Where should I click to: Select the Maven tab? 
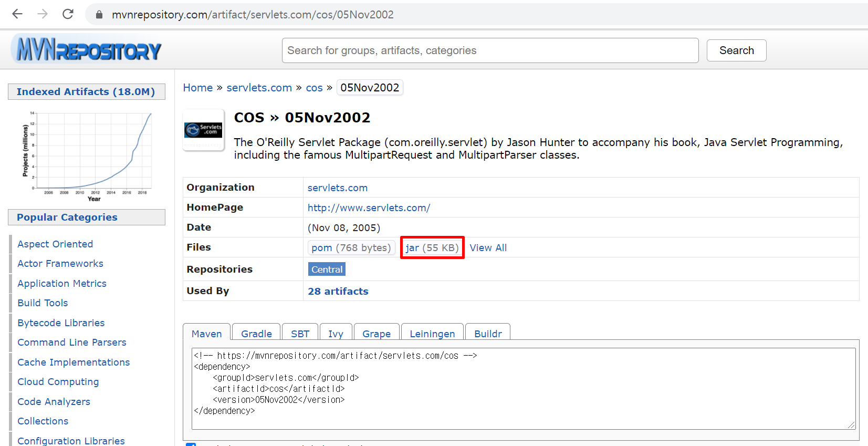206,334
